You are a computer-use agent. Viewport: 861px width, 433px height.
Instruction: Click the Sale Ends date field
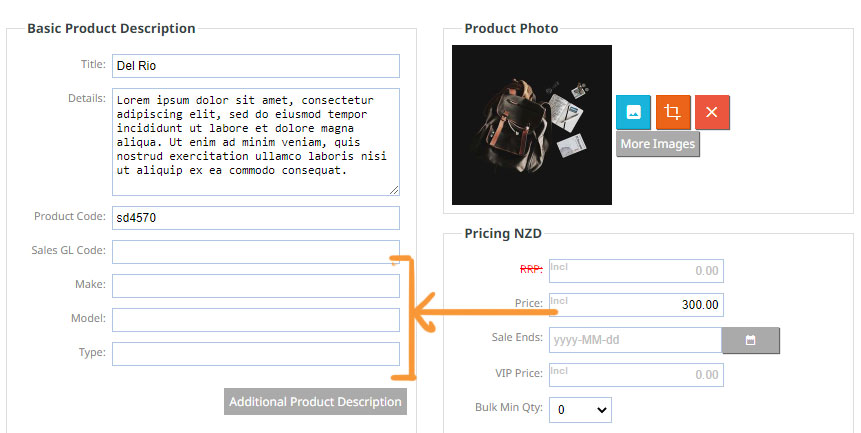[635, 340]
